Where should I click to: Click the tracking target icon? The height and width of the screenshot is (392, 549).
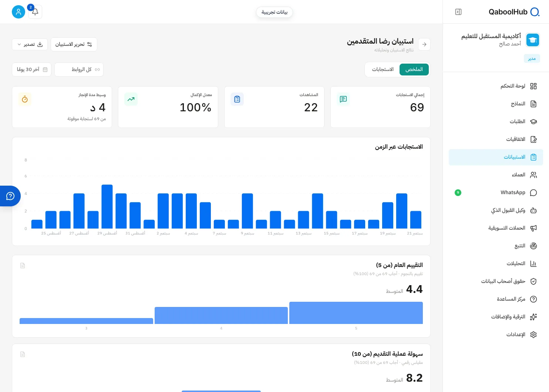click(x=533, y=246)
